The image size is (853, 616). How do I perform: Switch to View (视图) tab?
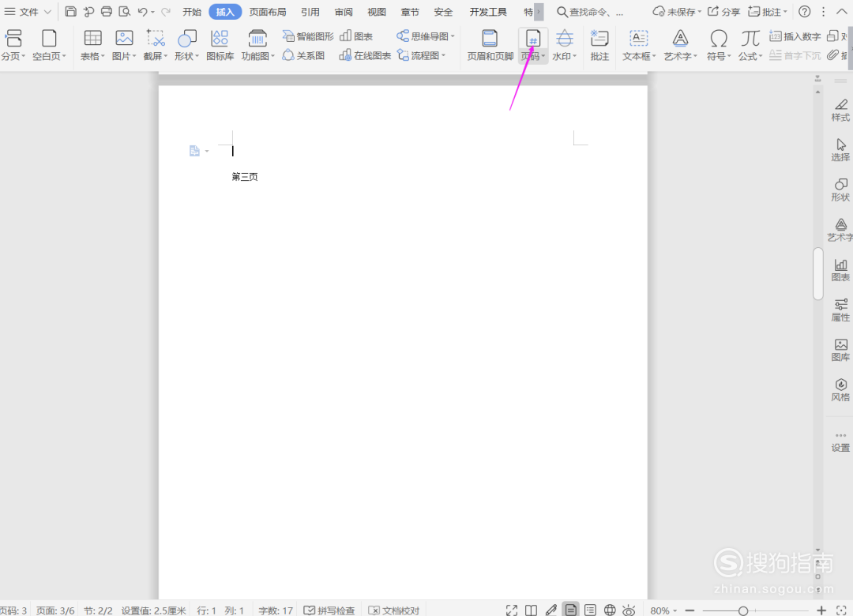point(377,11)
